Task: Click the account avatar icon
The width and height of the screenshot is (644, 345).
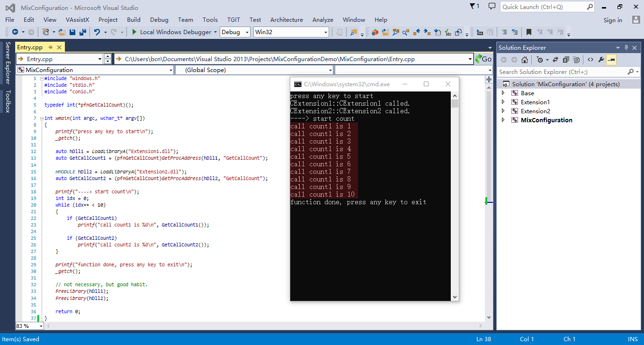Action: coord(636,20)
